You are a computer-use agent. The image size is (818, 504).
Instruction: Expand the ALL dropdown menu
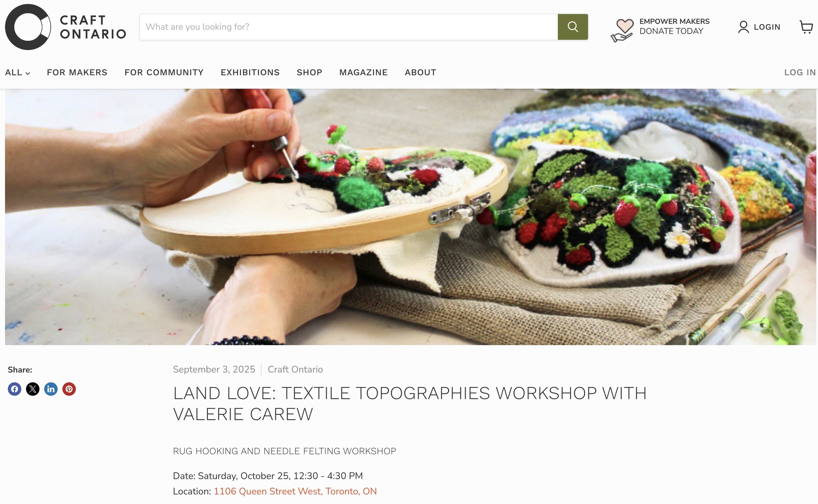17,72
